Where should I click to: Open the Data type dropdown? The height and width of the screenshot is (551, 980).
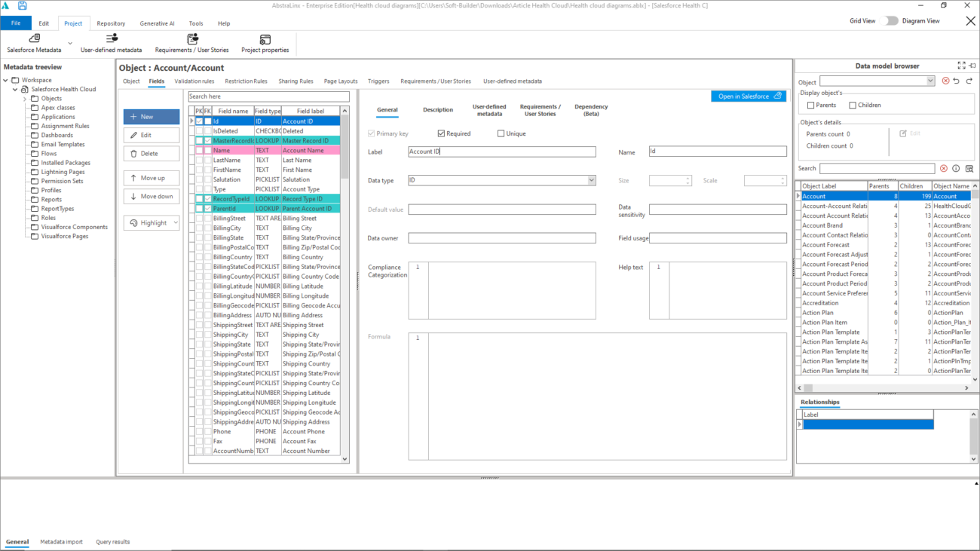(x=590, y=180)
